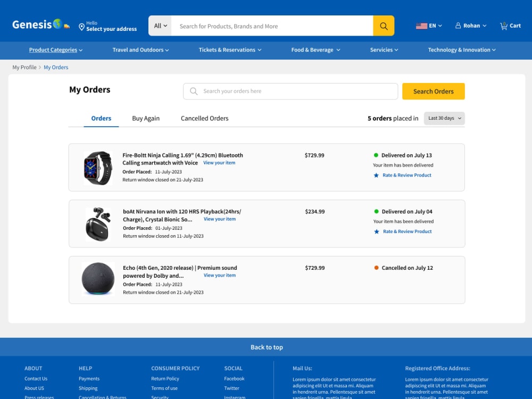This screenshot has height=399, width=532.
Task: Open Twitter social link
Action: [x=232, y=388]
